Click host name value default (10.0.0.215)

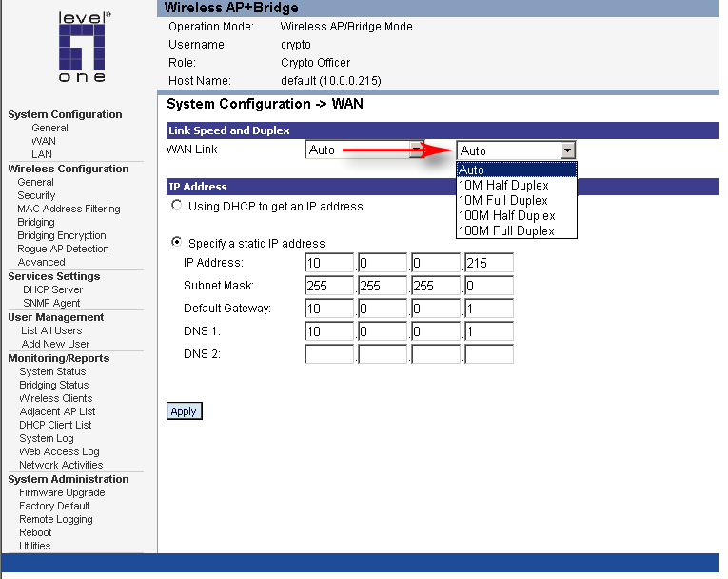(x=330, y=80)
